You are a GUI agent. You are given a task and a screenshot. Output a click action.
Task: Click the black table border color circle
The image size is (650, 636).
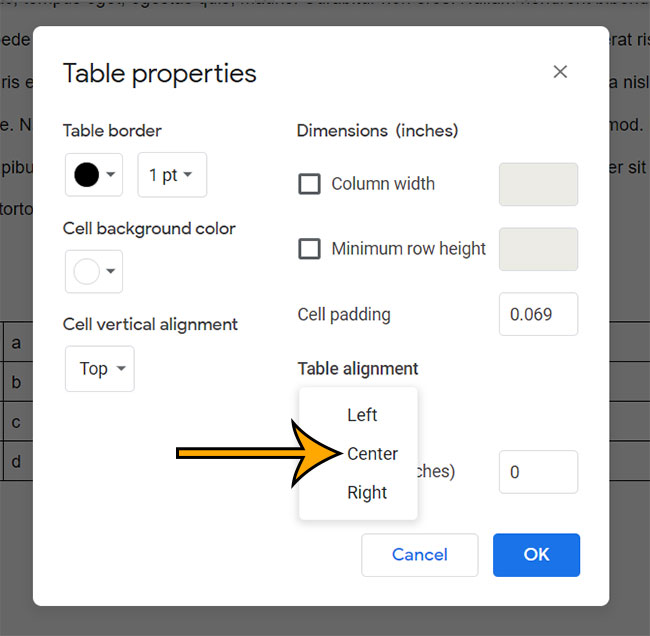87,175
